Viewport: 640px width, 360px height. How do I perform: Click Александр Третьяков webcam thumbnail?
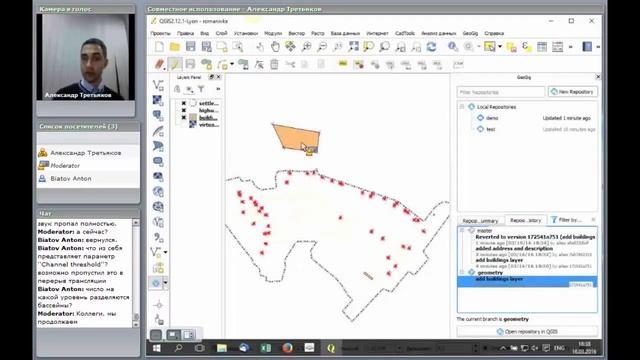(x=86, y=57)
